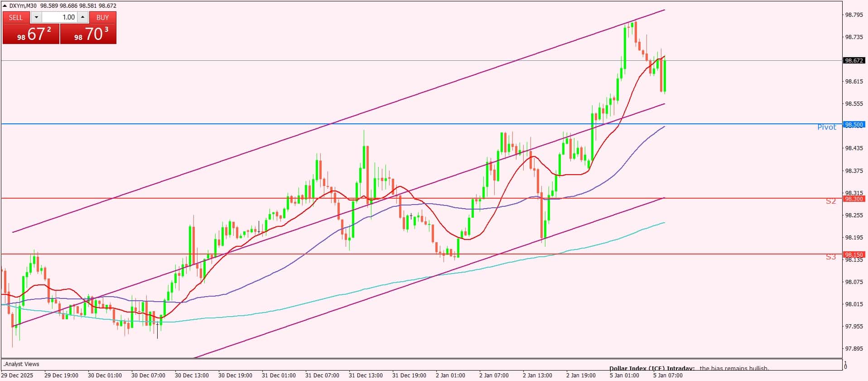Click the 2 Jan 19:00 time label
Image resolution: width=868 pixels, height=381 pixels.
[x=581, y=376]
